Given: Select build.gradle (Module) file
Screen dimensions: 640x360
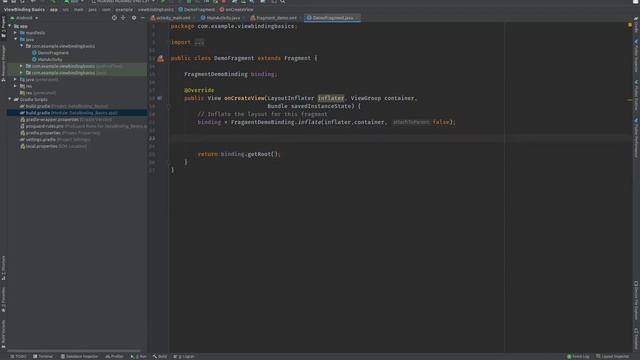Looking at the screenshot, I should click(77, 113).
